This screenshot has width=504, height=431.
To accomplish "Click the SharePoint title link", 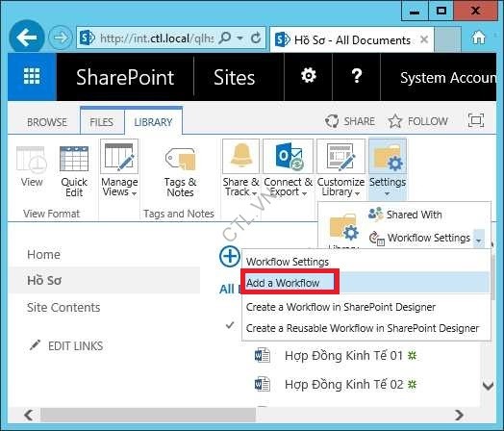I will point(125,78).
